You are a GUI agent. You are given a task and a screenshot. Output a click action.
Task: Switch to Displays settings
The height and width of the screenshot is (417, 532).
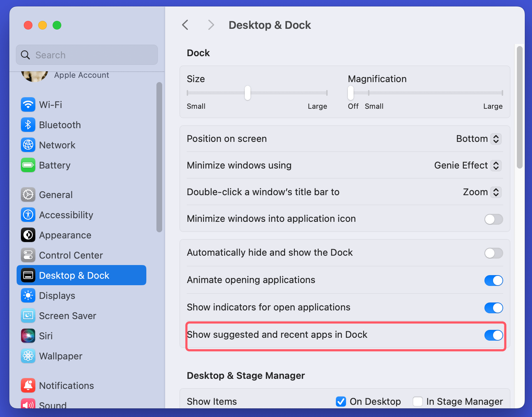tap(56, 295)
